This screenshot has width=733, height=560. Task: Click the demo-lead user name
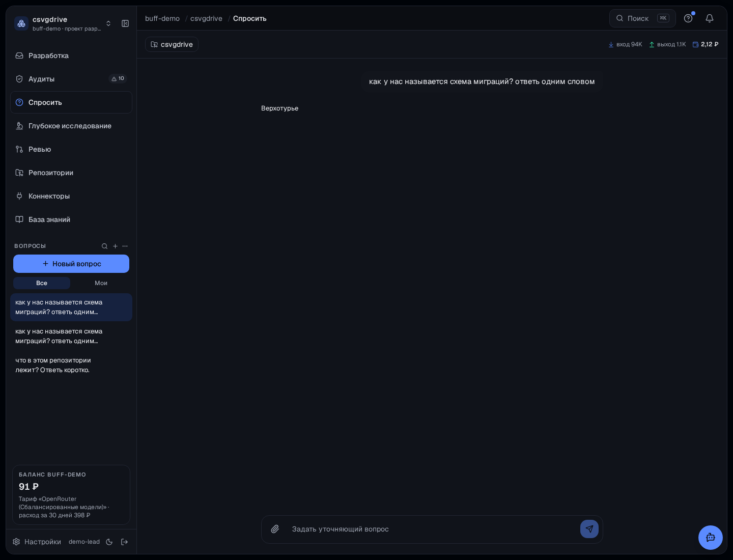(84, 542)
